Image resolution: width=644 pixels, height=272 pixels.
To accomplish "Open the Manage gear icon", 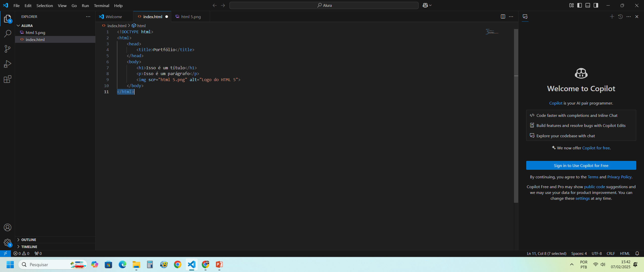I will click(x=8, y=243).
